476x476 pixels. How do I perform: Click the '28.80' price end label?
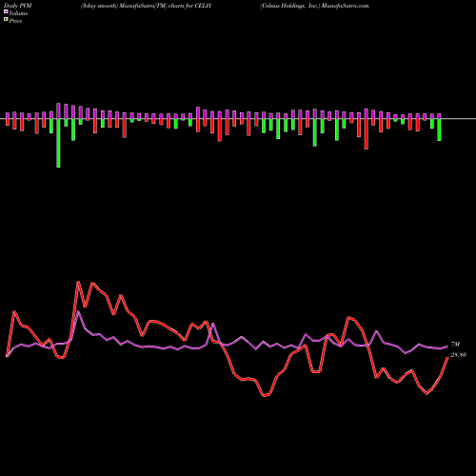pyautogui.click(x=459, y=355)
